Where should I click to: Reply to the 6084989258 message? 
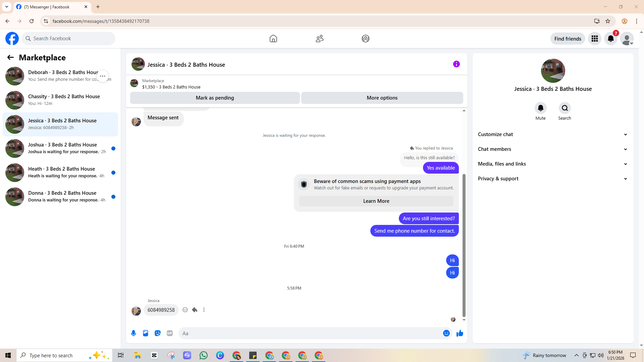click(x=195, y=310)
